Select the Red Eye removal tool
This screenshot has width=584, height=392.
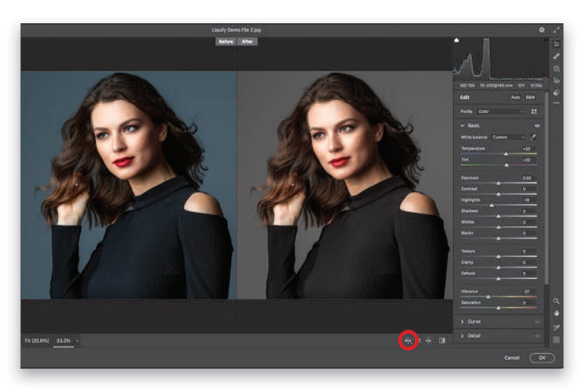tap(556, 80)
